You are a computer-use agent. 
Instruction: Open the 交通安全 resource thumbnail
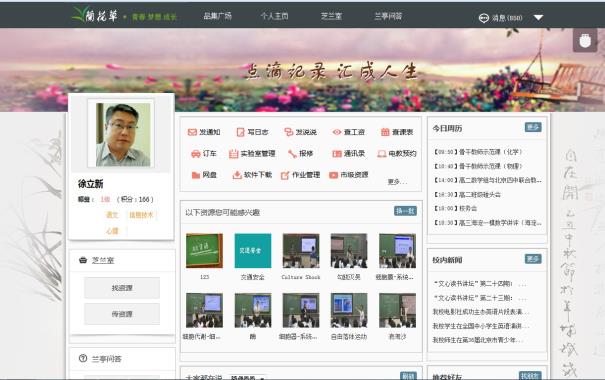click(253, 251)
